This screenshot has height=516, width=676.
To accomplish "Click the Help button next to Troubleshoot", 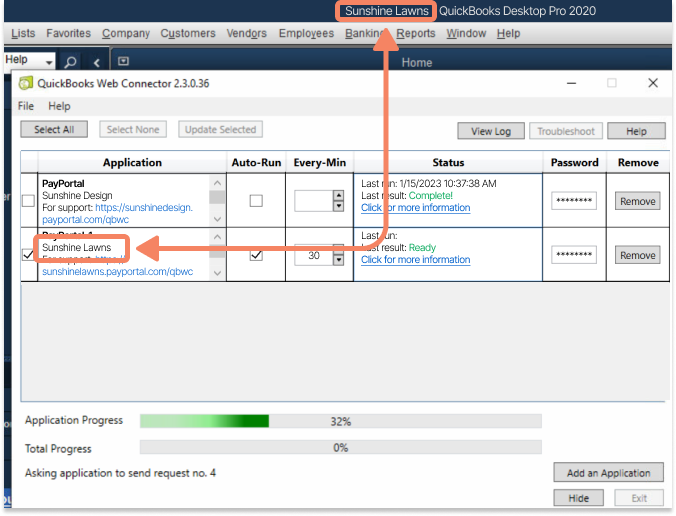I will pyautogui.click(x=636, y=131).
